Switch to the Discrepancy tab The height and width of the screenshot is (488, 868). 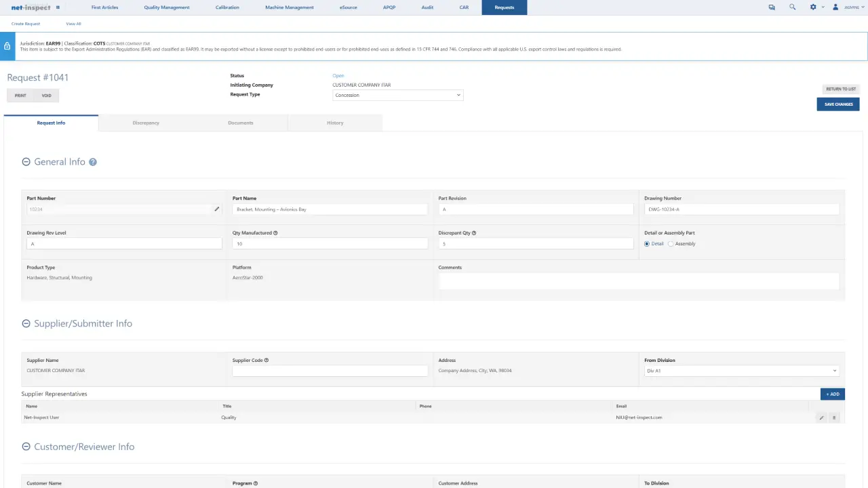146,123
